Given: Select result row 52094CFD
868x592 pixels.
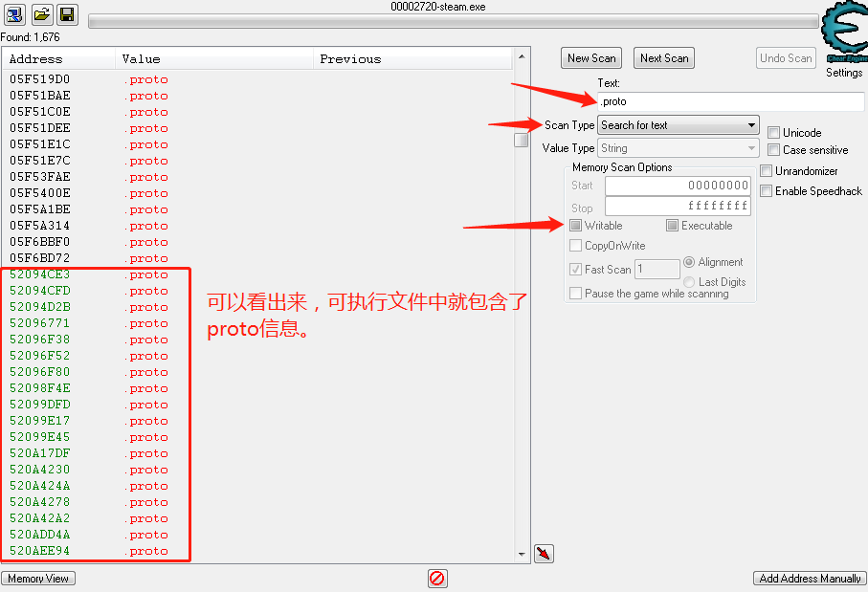Looking at the screenshot, I should click(x=257, y=291).
